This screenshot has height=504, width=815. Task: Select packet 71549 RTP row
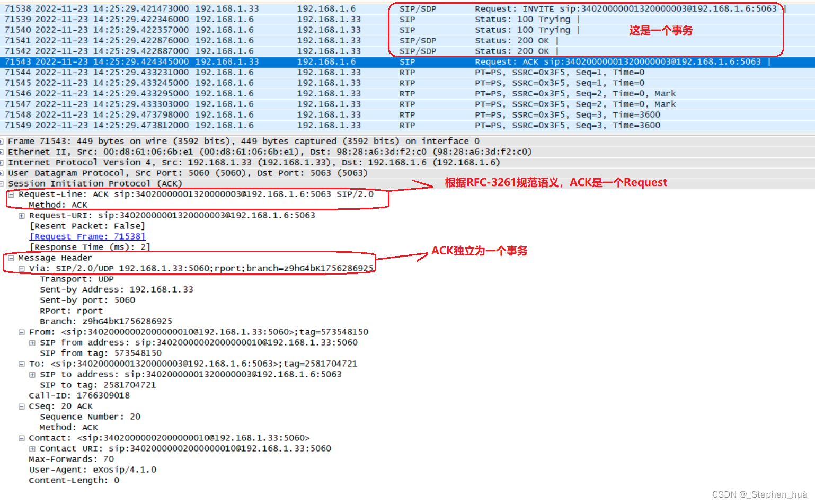[x=408, y=126]
